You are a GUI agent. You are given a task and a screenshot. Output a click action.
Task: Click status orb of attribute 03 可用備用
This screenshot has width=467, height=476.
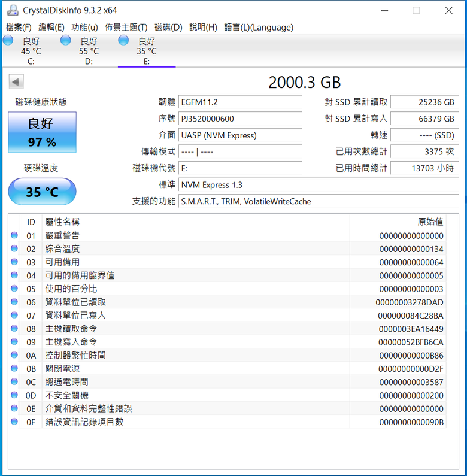click(x=14, y=262)
